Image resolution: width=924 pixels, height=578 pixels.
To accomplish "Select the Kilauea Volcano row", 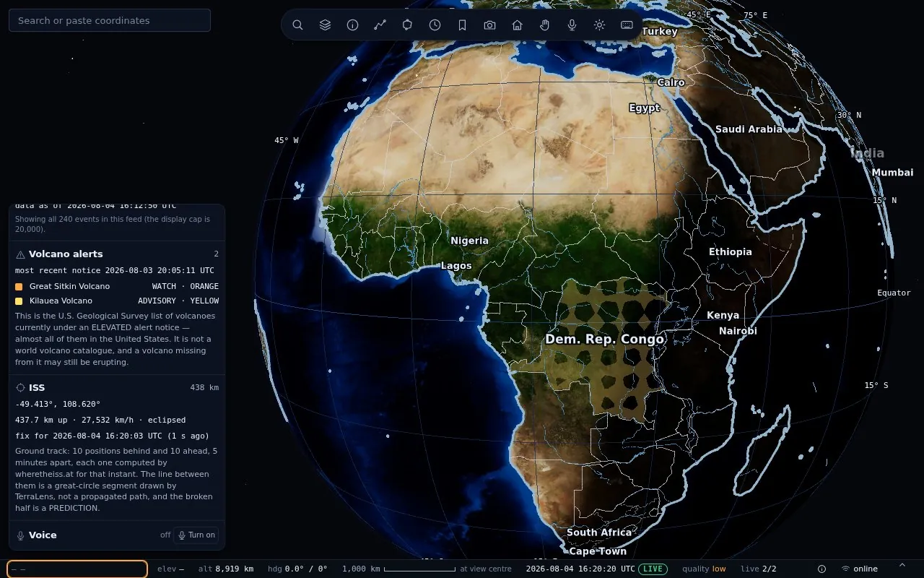I will pos(117,301).
